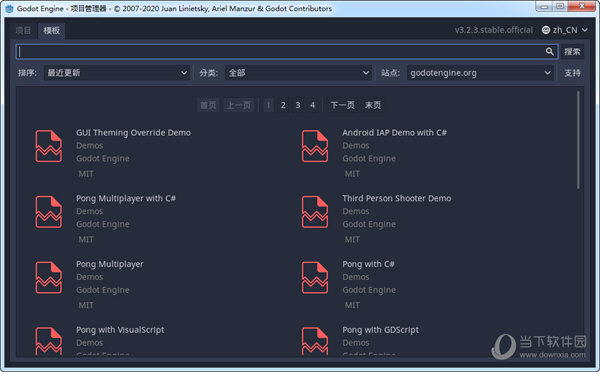Viewport: 600px width, 372px height.
Task: Go to page 4
Action: 312,105
